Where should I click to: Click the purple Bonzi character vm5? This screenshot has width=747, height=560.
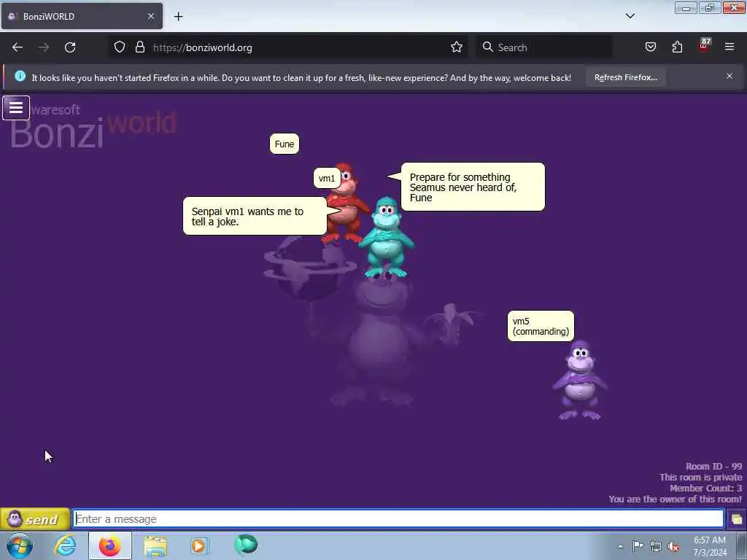(x=580, y=380)
